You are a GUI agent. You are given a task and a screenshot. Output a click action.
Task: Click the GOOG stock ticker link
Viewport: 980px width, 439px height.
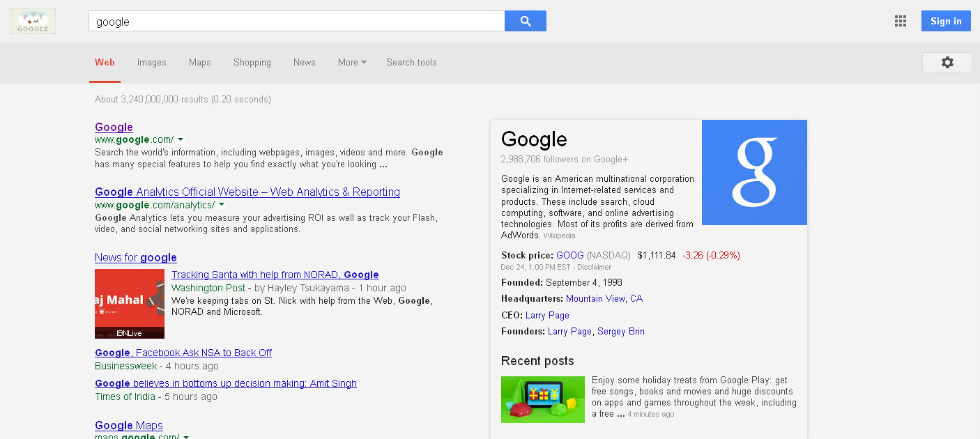pyautogui.click(x=570, y=255)
